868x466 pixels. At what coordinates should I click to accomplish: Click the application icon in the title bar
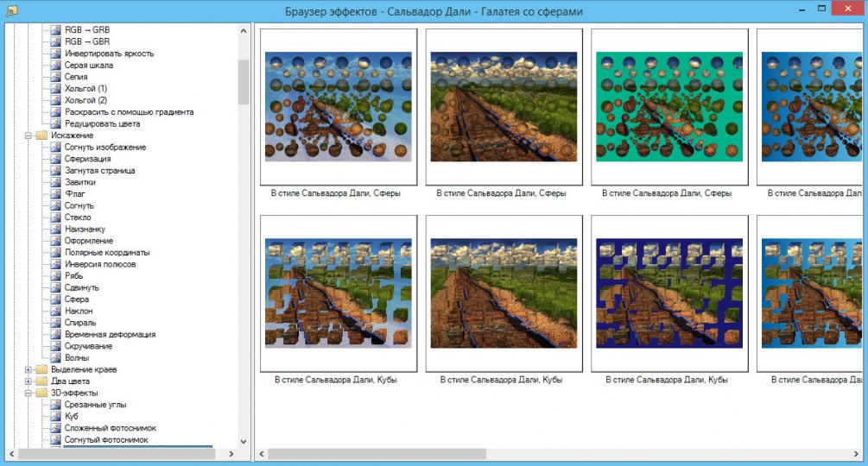pos(11,10)
